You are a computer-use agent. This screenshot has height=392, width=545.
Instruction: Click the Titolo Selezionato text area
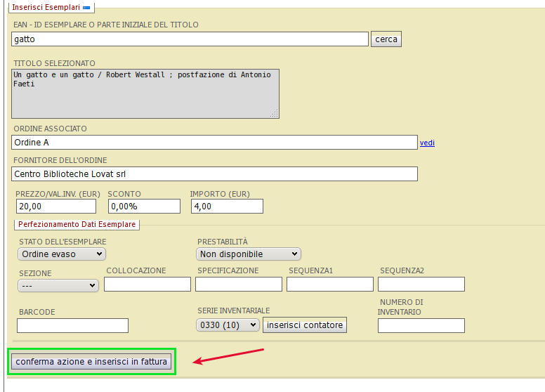pyautogui.click(x=145, y=93)
